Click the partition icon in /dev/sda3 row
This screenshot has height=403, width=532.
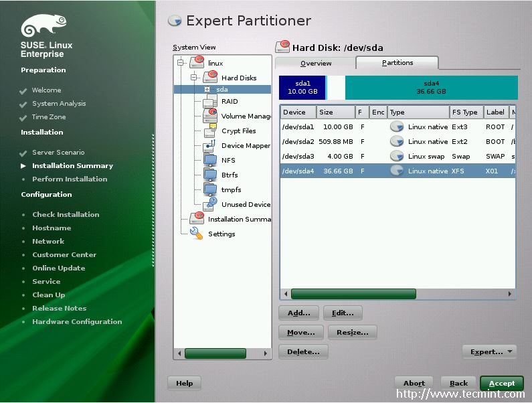coord(397,156)
